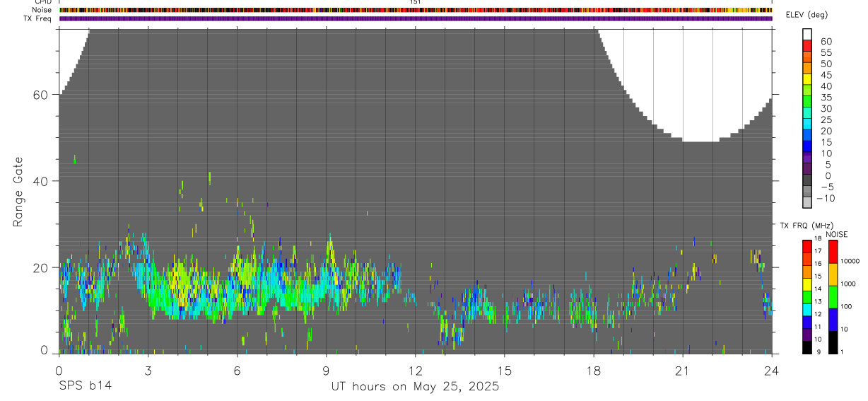Click the 10000 label on NOISE scale
This screenshot has height=401, width=868.
(x=850, y=261)
